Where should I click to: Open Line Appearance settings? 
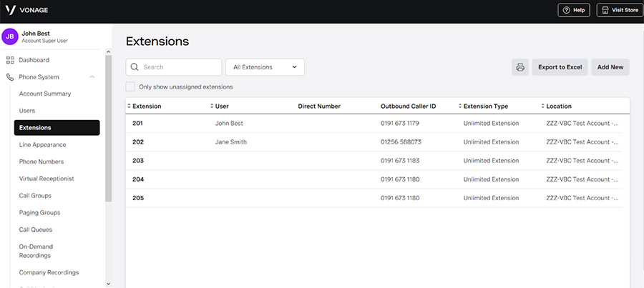[x=42, y=145]
